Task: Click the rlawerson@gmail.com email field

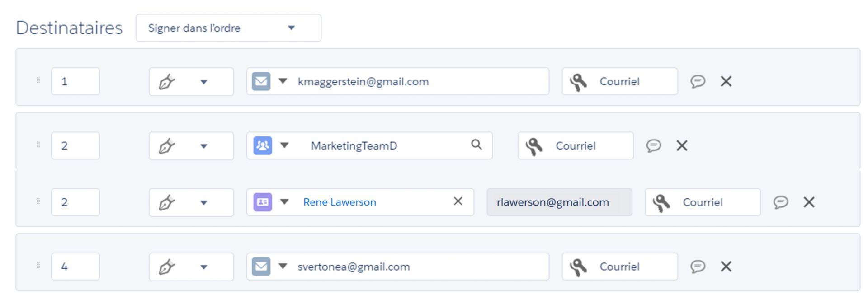Action: (x=559, y=202)
